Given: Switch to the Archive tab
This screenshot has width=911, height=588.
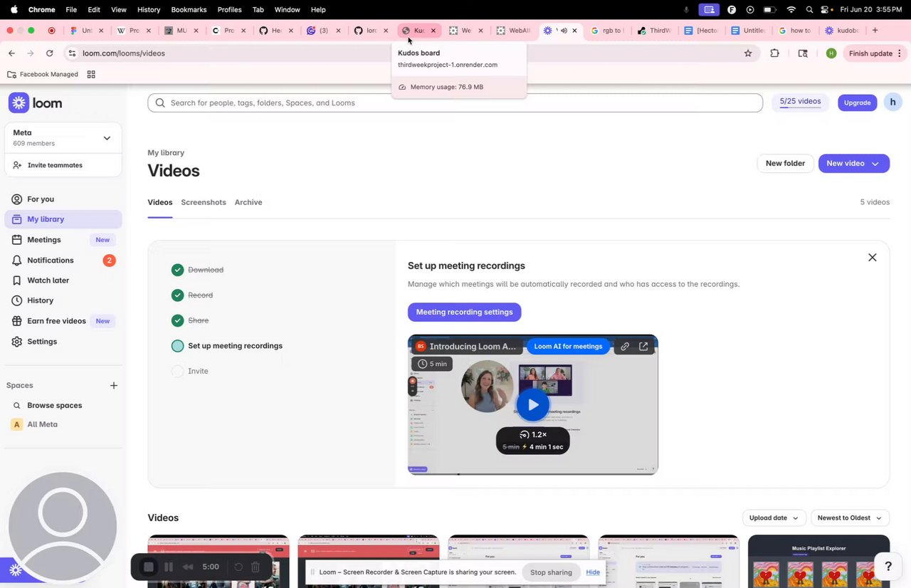Looking at the screenshot, I should point(248,202).
